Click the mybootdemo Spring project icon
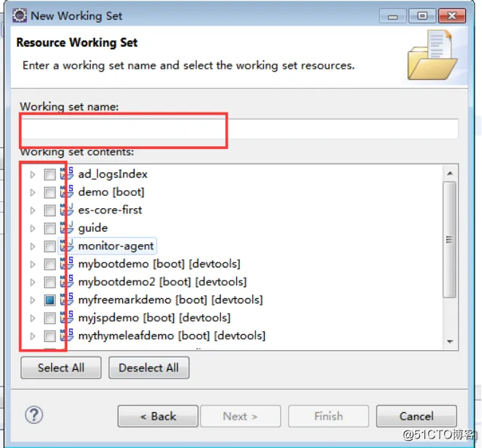482x448 pixels. click(x=67, y=264)
